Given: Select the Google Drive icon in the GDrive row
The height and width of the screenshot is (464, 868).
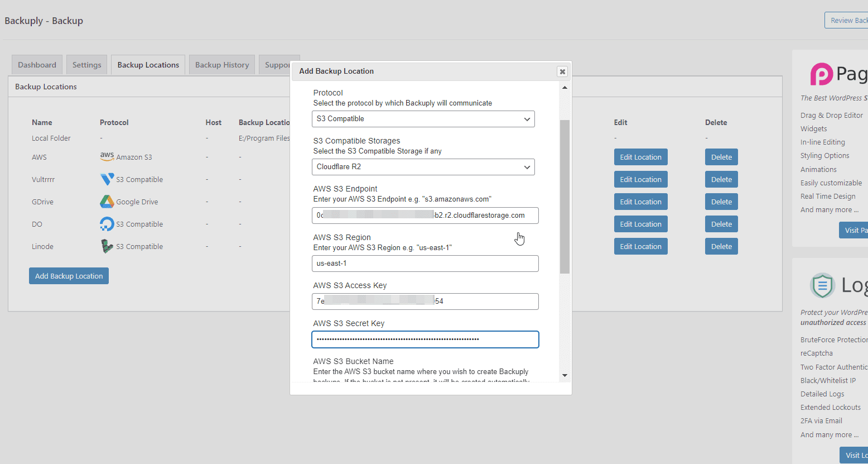Looking at the screenshot, I should click(x=107, y=201).
